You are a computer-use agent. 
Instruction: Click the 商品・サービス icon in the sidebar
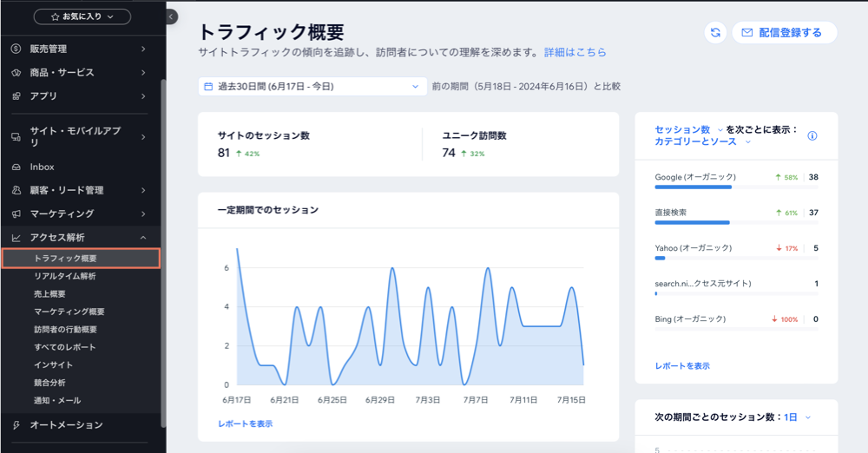(16, 73)
